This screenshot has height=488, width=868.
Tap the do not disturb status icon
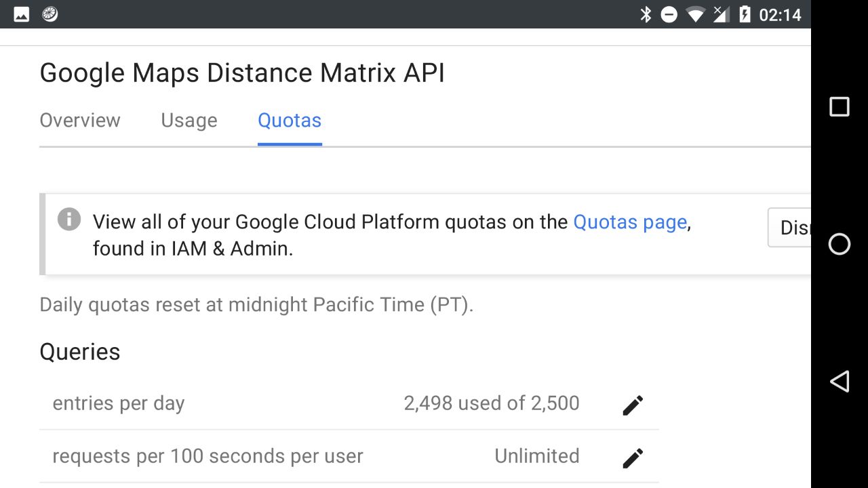(669, 14)
